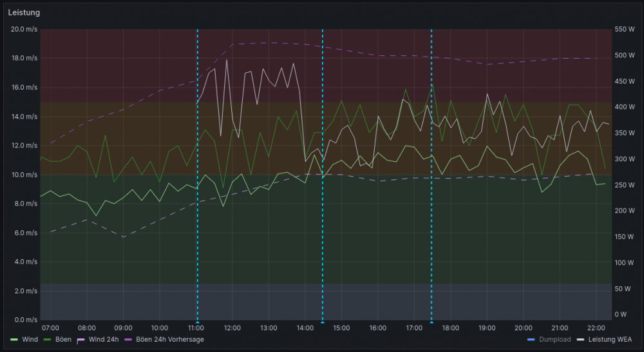This screenshot has width=644, height=352.
Task: Open the annotation marker near 14:30
Action: tap(322, 321)
